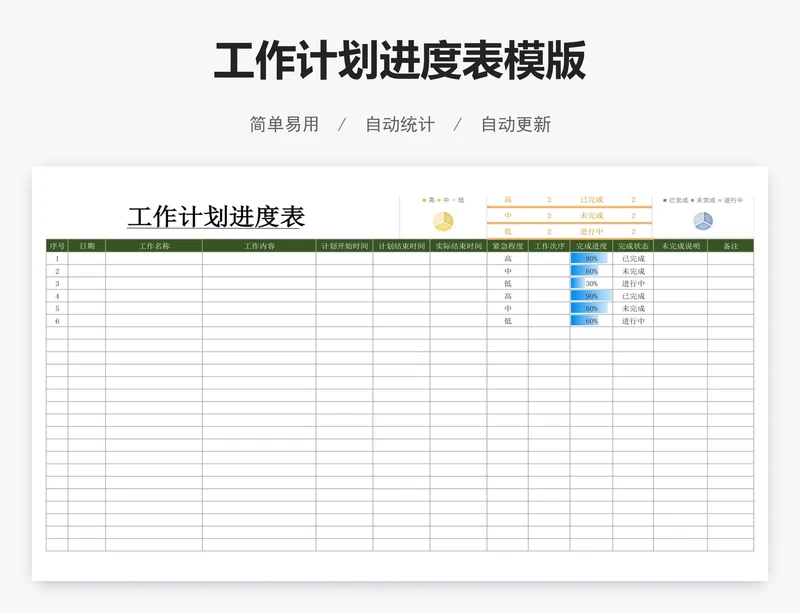Click the blue completion status pie chart
800x613 pixels.
click(x=703, y=221)
